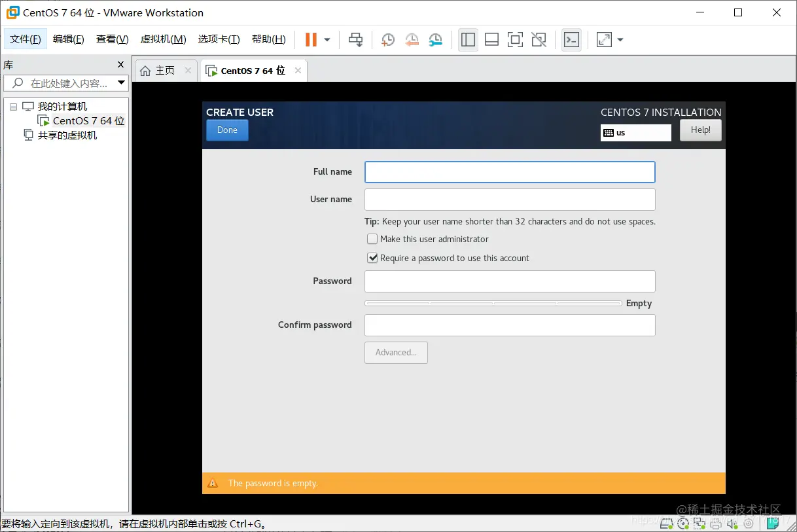Send Ctrl+Alt+Del to virtual machine icon

[355, 40]
